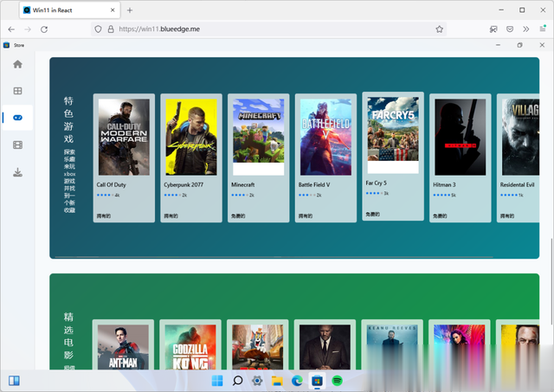Select the Win11 in React tab
The width and height of the screenshot is (554, 392).
[x=69, y=10]
